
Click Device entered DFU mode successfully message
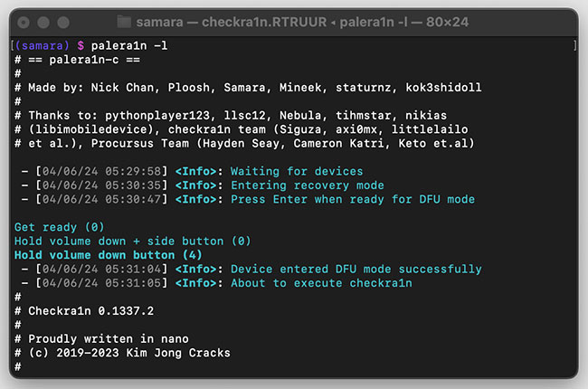356,270
